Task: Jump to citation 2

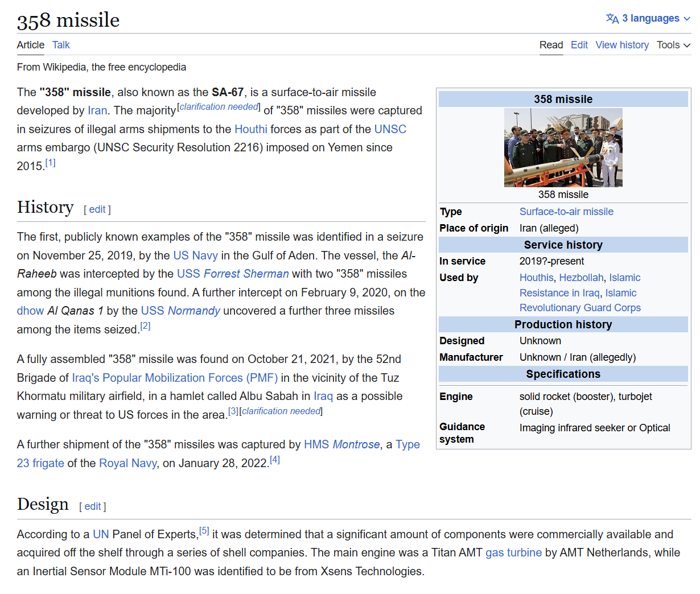Action: [145, 326]
